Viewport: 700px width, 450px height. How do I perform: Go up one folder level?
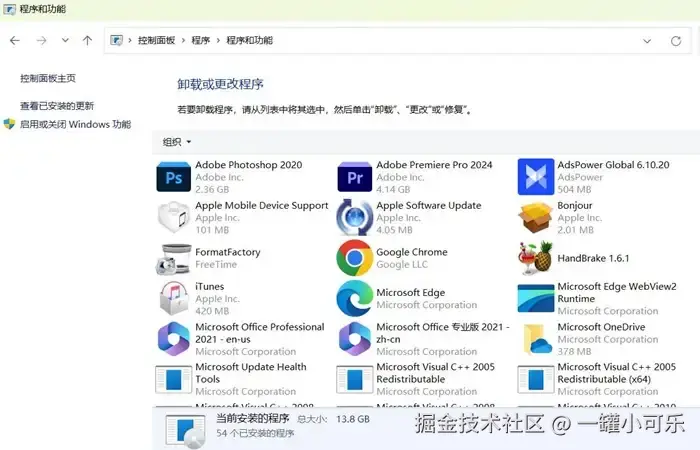(x=88, y=41)
